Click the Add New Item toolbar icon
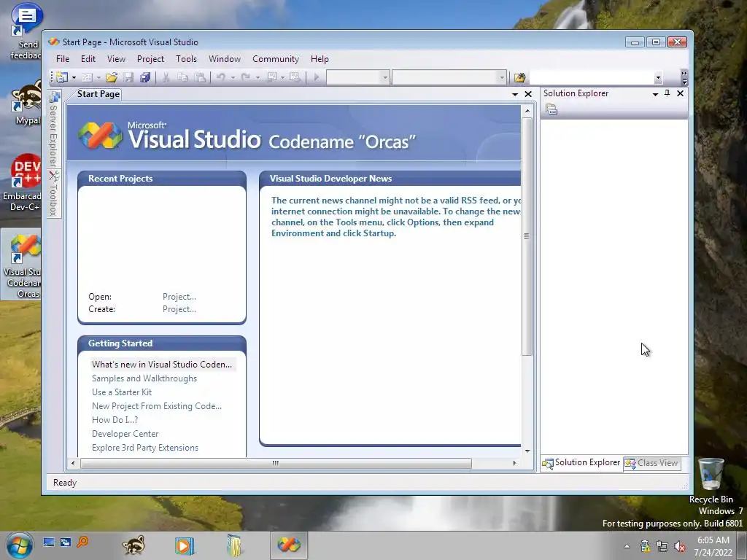 [x=87, y=77]
